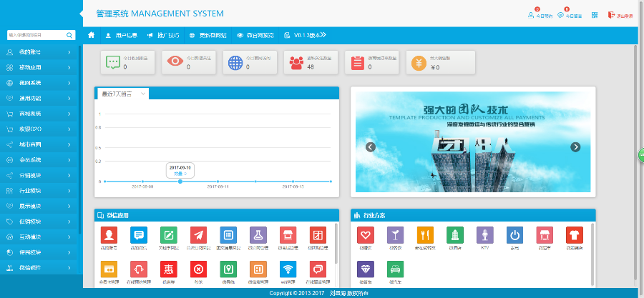Expand 商城系统 using its chevron arrow
Viewport: 644px width, 298px height.
tap(69, 114)
